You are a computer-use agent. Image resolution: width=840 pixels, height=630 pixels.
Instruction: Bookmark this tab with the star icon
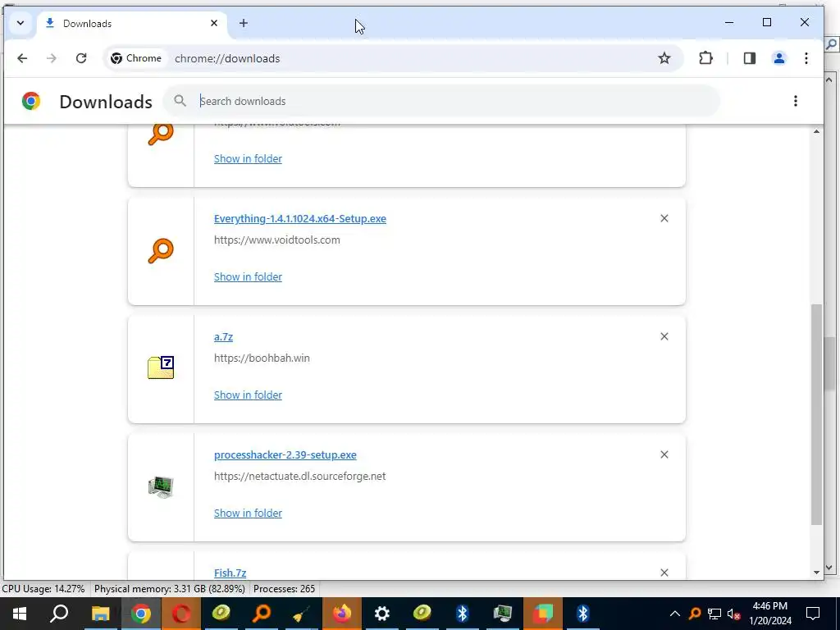point(664,58)
